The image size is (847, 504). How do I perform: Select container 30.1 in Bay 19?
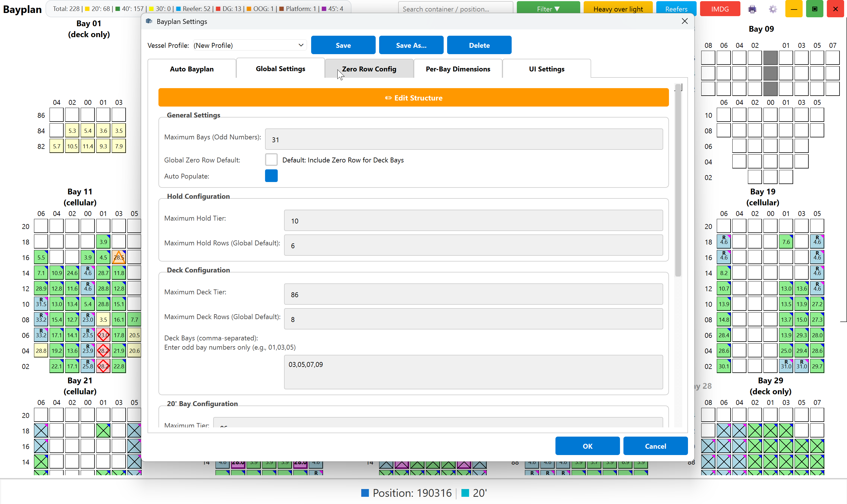click(x=724, y=366)
